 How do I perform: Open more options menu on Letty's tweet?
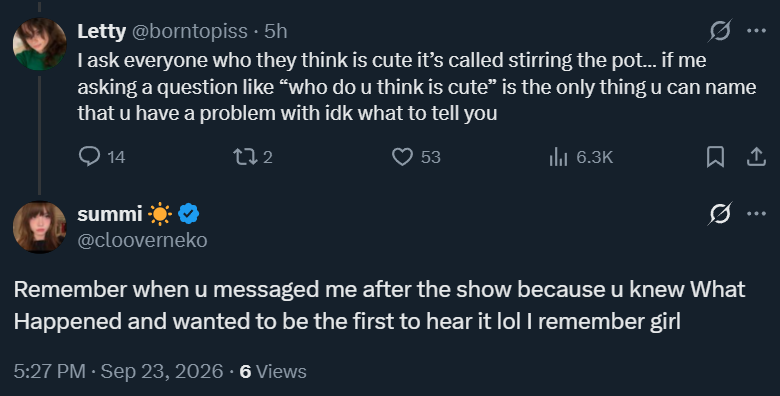[x=757, y=31]
